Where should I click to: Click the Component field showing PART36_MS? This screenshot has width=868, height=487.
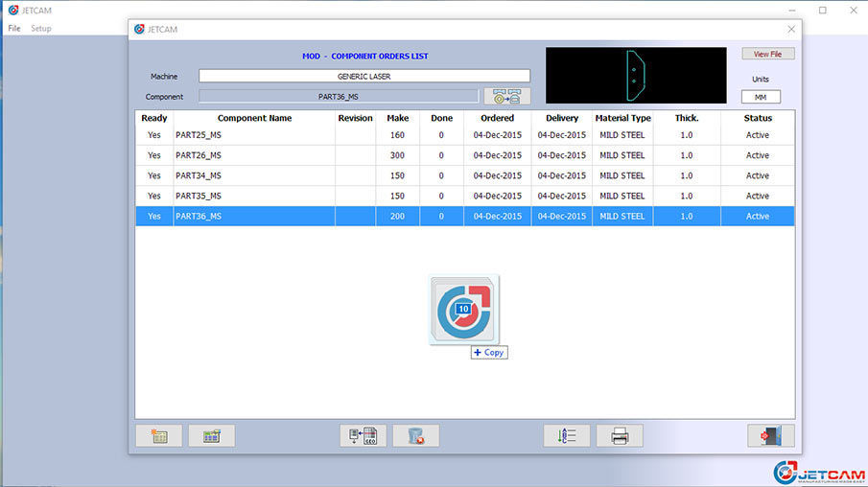point(338,96)
